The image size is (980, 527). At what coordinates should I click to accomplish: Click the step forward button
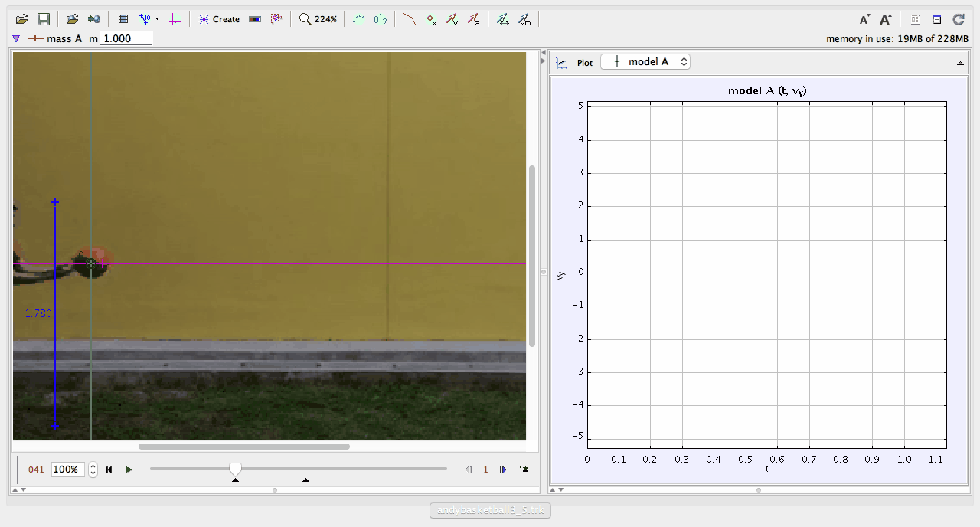(503, 470)
